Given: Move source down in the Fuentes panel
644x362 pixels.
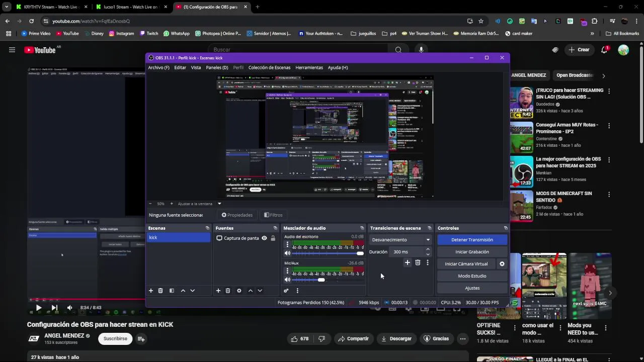Looking at the screenshot, I should (260, 291).
